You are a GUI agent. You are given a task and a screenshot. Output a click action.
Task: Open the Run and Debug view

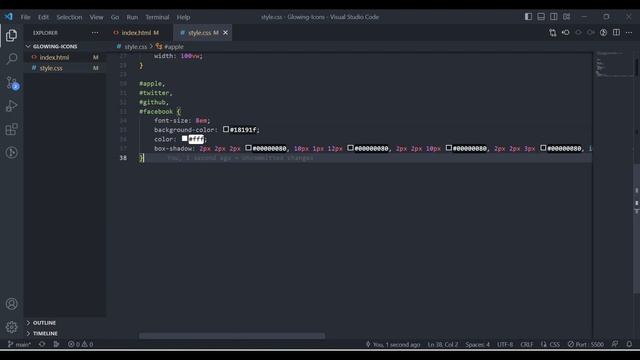click(11, 106)
